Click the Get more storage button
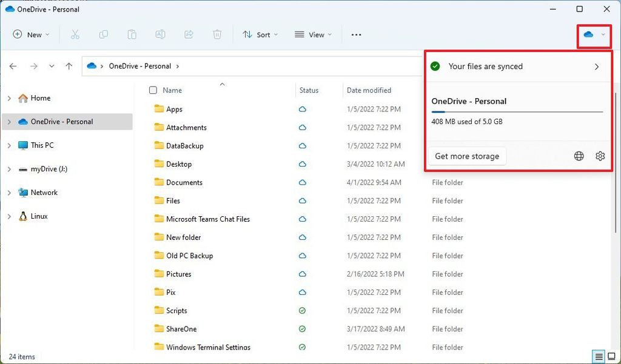 pos(467,156)
